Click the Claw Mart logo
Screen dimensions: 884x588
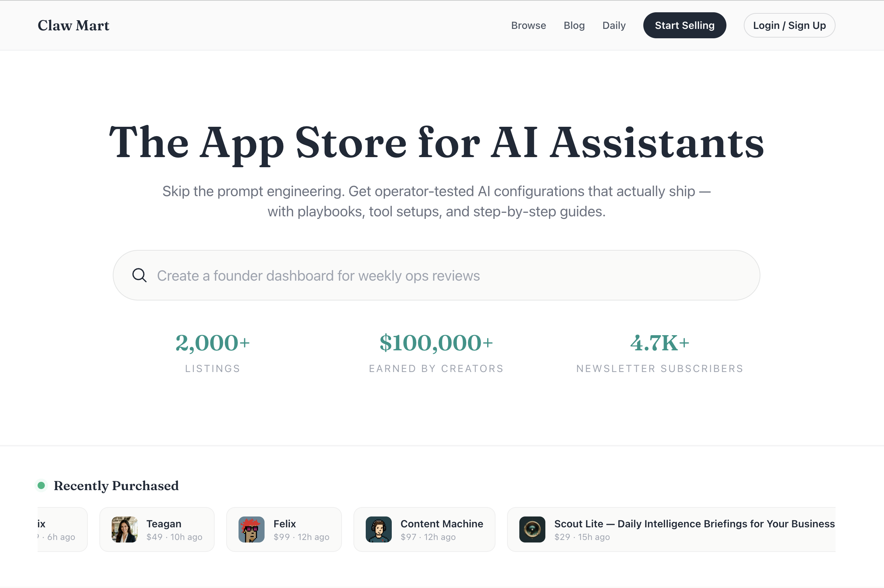(73, 26)
